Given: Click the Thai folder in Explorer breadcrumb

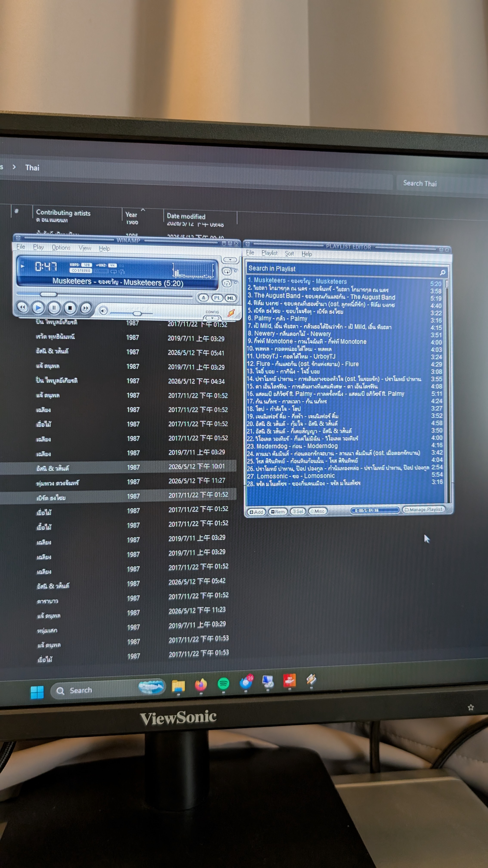Looking at the screenshot, I should [32, 167].
